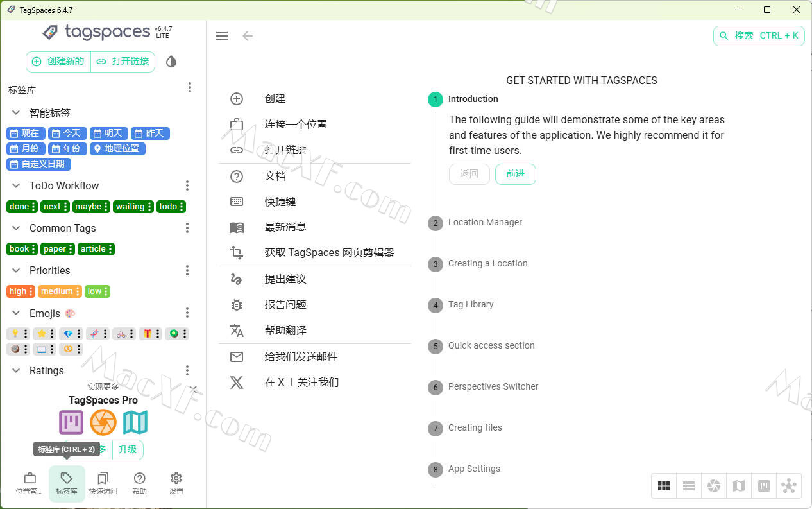
Task: Switch to folder graph perspective icon
Action: (789, 486)
